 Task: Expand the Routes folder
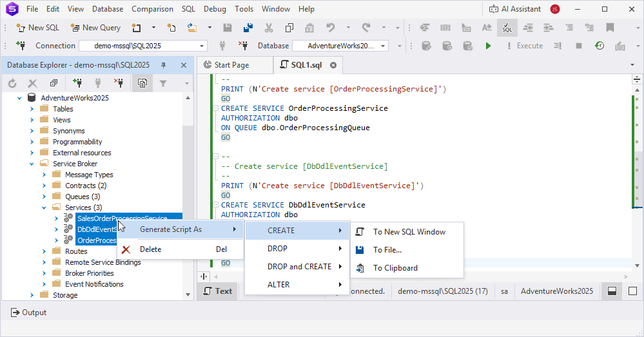click(x=44, y=251)
